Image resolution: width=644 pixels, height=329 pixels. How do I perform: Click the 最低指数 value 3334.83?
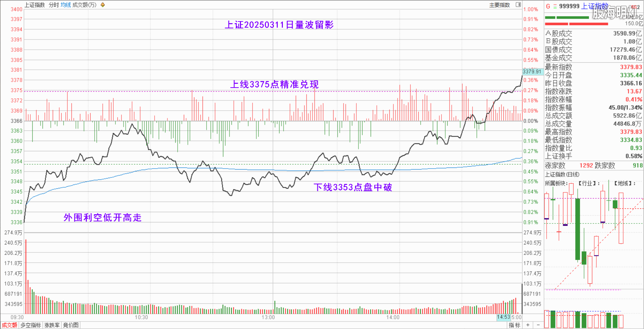[631, 140]
